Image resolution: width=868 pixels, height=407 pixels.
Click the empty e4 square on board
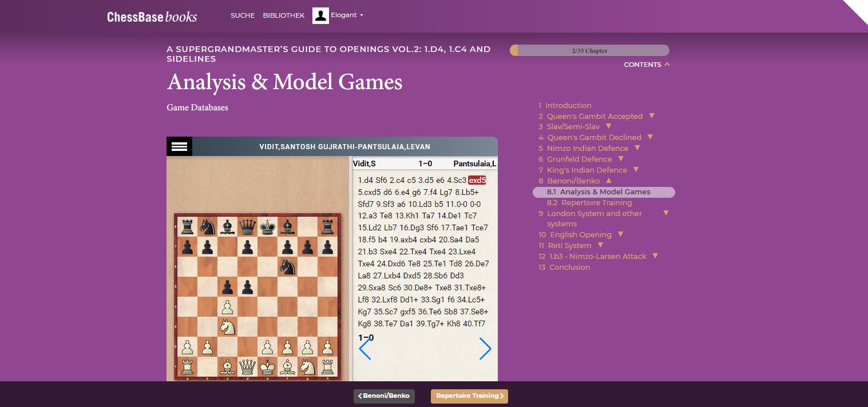(x=268, y=307)
